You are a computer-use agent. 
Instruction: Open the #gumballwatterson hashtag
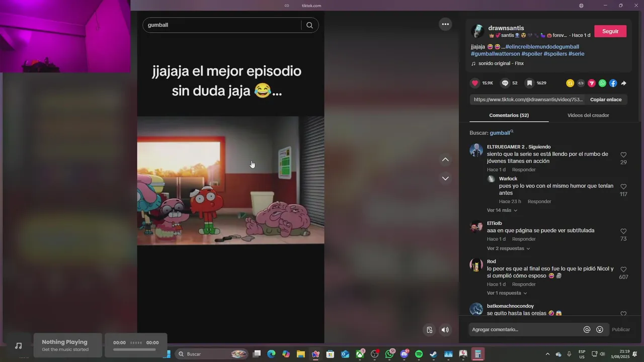tap(495, 54)
